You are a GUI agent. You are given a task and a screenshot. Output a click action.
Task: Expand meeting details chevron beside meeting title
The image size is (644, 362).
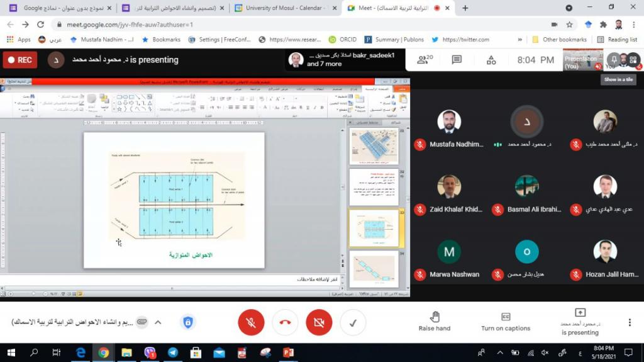158,322
